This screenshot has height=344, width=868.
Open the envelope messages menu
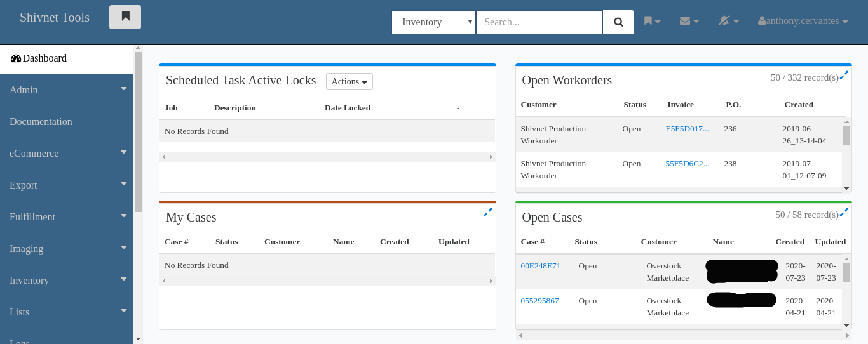point(689,22)
